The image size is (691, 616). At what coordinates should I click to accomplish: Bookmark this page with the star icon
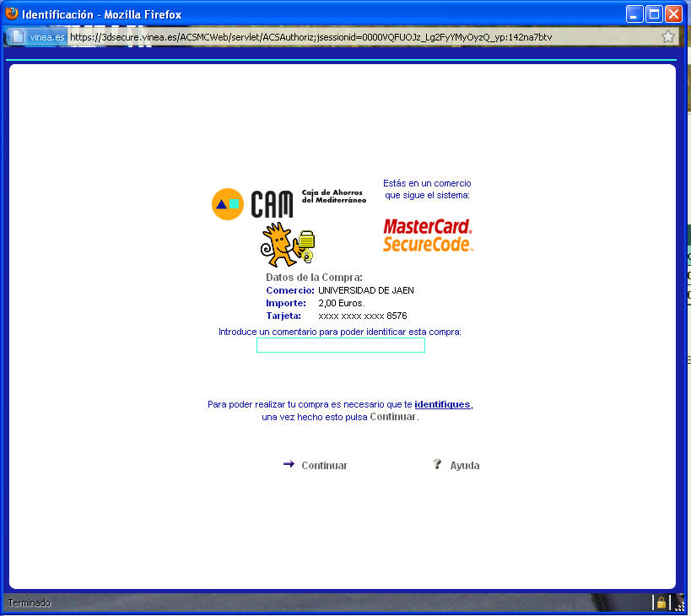pos(668,36)
